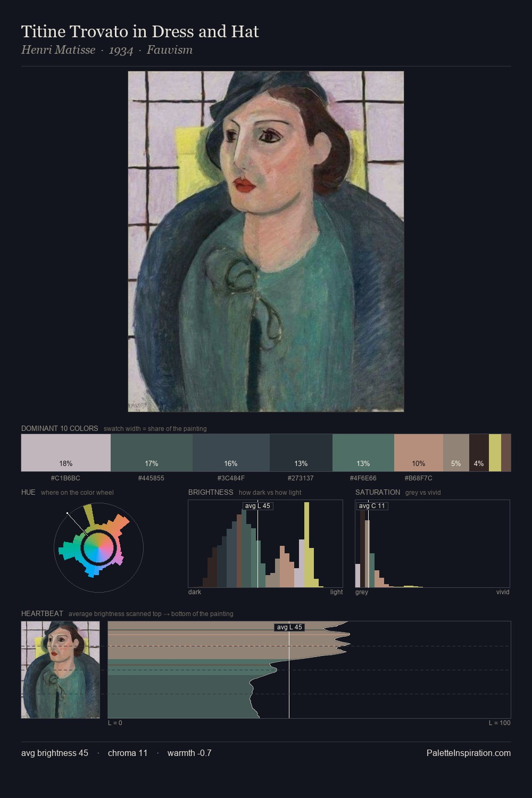Screen dimensions: 532x798
Task: Click the HEARTBEAT section heading
Action: click(42, 613)
